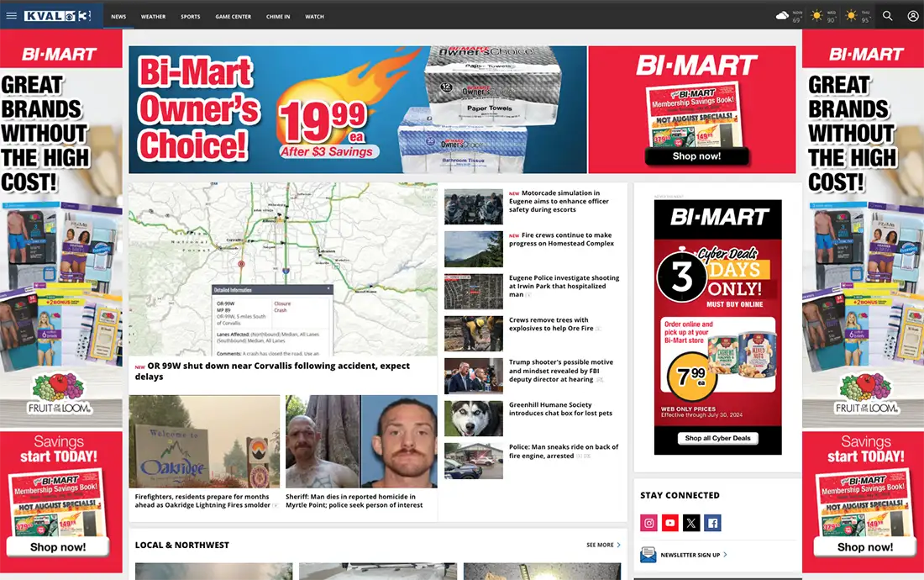Click the Stay Connected heading
The height and width of the screenshot is (580, 924).
(680, 496)
